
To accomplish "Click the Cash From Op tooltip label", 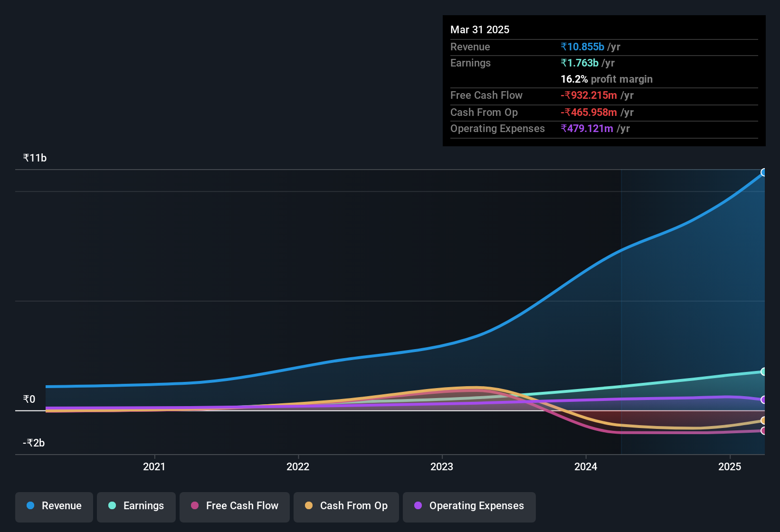I will tap(484, 113).
